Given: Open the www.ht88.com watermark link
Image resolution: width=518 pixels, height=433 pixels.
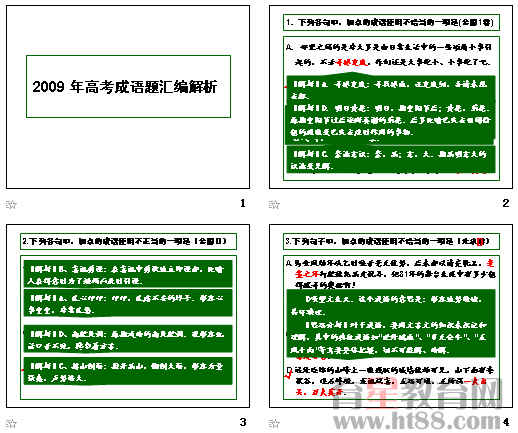Looking at the screenshot, I should point(418,421).
